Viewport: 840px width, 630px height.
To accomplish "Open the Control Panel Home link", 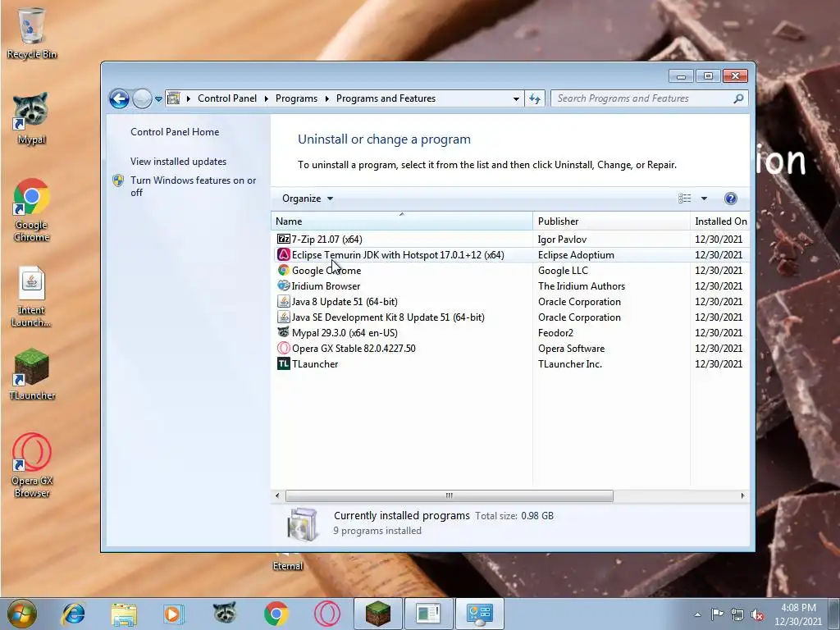I will pyautogui.click(x=175, y=132).
